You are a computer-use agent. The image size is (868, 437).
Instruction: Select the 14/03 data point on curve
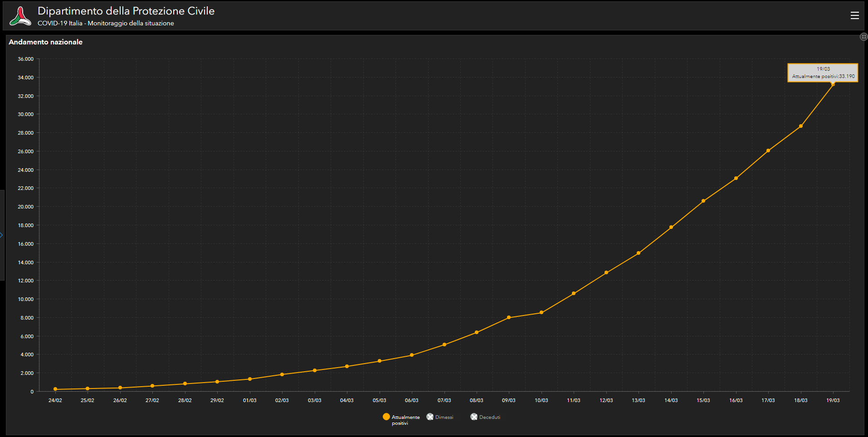[671, 227]
